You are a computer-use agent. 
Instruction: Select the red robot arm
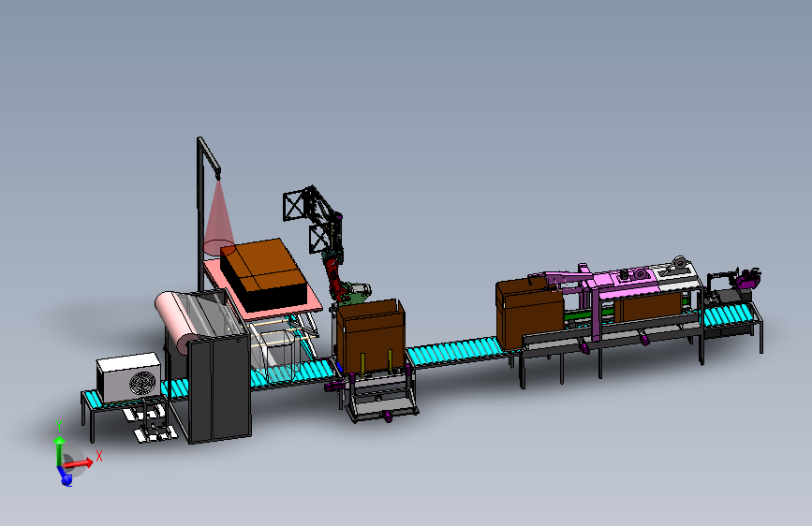click(333, 280)
